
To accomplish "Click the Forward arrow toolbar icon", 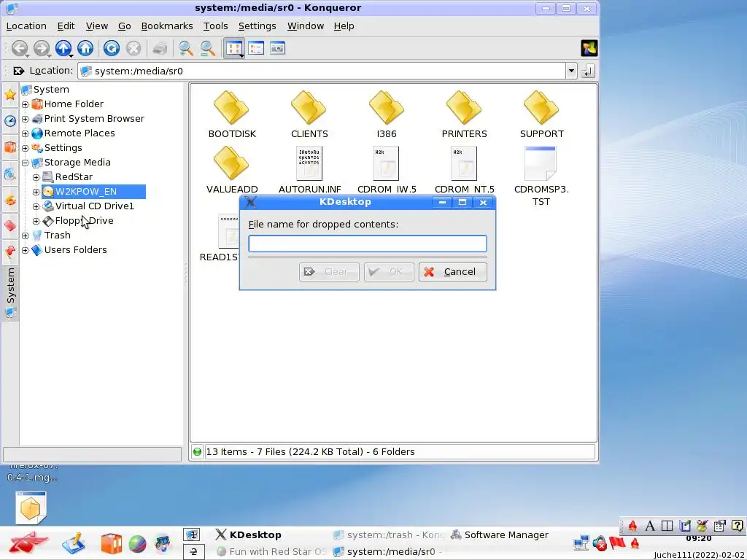I will coord(42,48).
